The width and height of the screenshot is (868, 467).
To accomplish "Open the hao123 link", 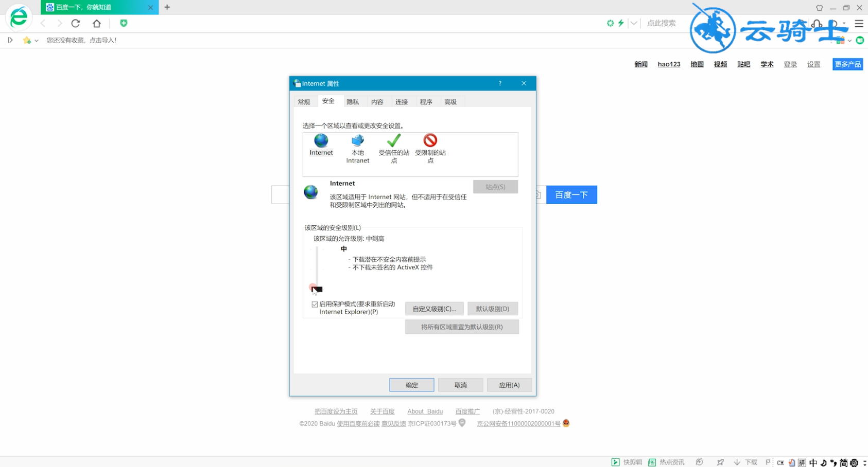I will (x=669, y=64).
